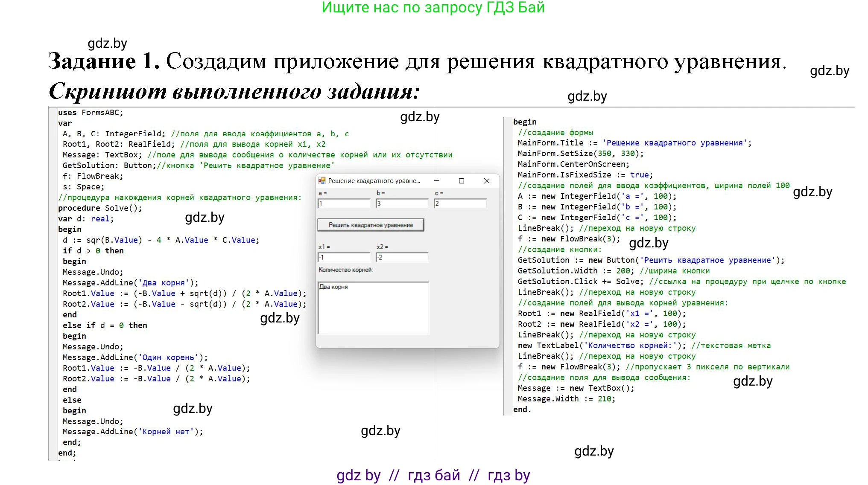Click the green 'Ищите нас по запросу ГДЗ Бай' header
Image resolution: width=868 pixels, height=485 pixels.
click(x=433, y=8)
